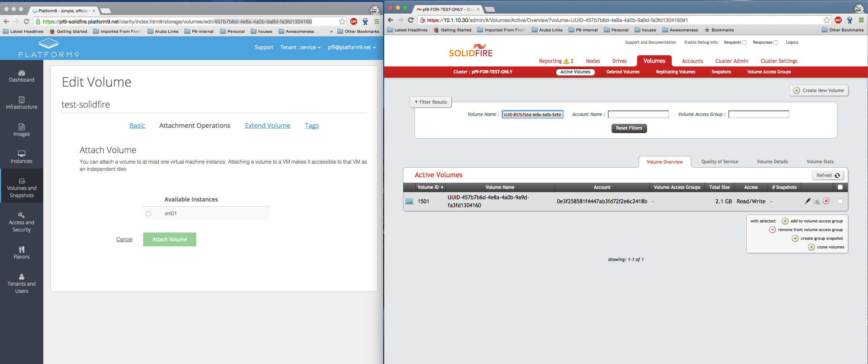This screenshot has width=868, height=364.
Task: Click in the Volume Name filter field
Action: (x=532, y=114)
